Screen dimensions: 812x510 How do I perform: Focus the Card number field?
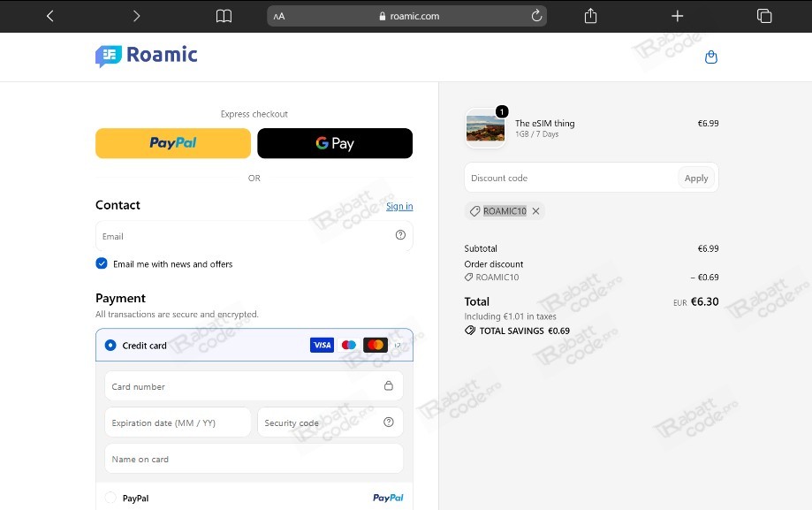[254, 386]
